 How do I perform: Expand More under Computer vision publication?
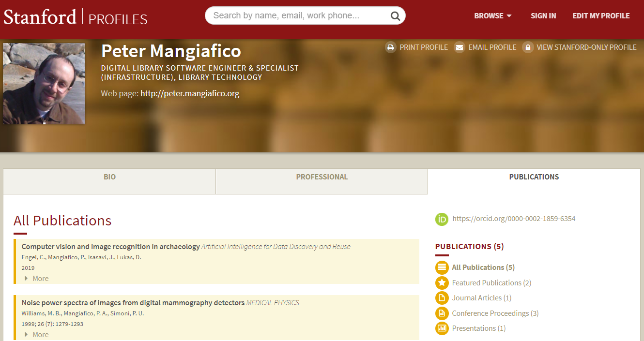(36, 279)
